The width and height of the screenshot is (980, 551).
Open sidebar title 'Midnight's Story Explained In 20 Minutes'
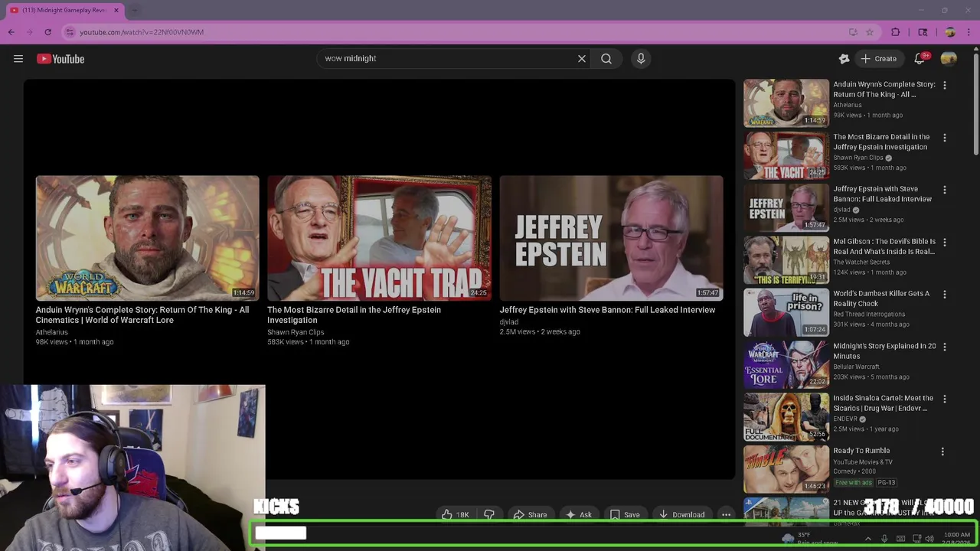884,350
